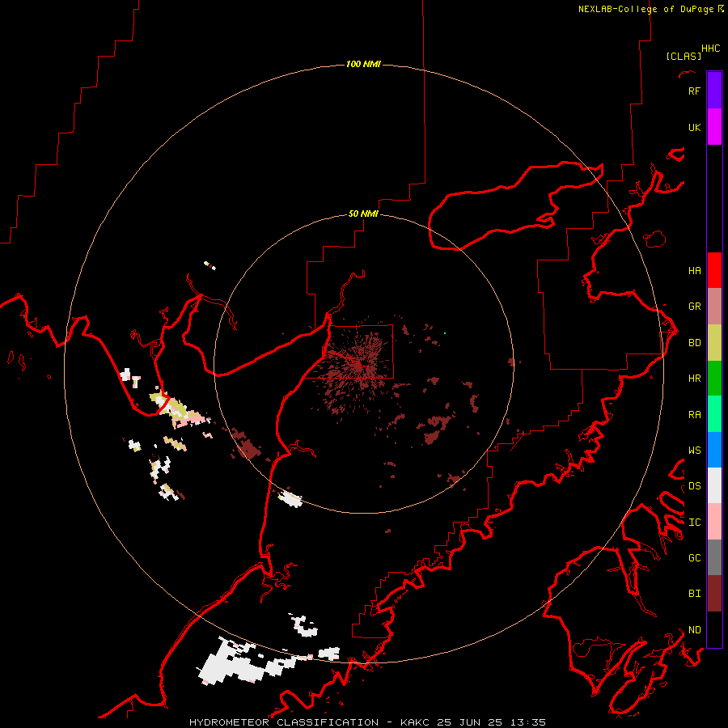728x728 pixels.
Task: Click the BI legend label
Action: point(694,594)
